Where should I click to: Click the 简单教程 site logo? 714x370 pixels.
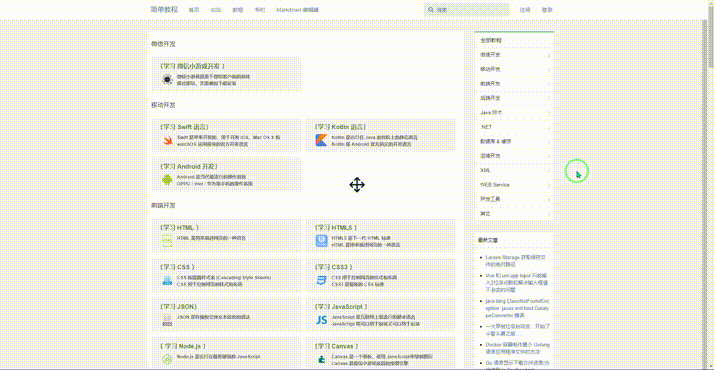(164, 10)
